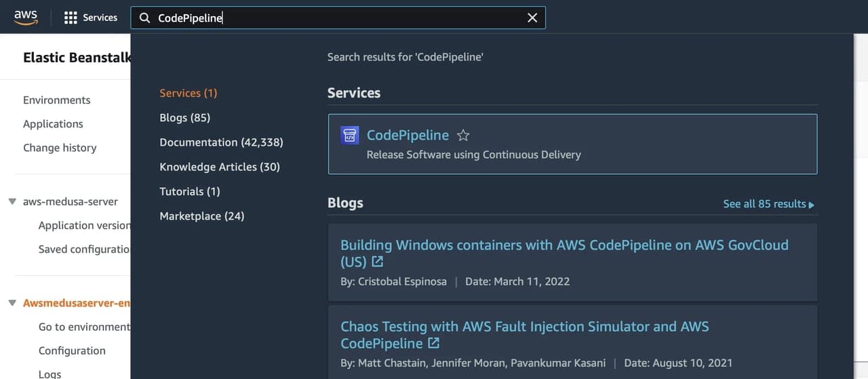Click the CodePipeline service icon
This screenshot has width=868, height=379.
click(x=349, y=135)
